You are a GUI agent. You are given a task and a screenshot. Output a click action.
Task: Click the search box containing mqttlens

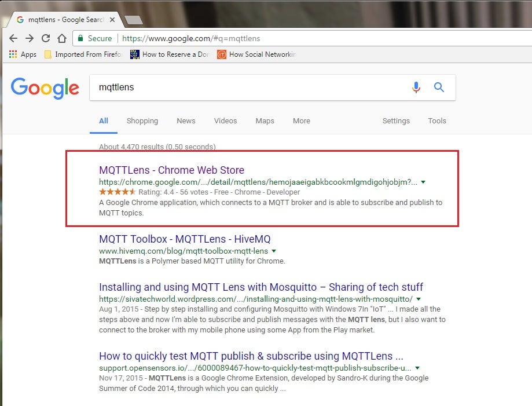point(249,87)
